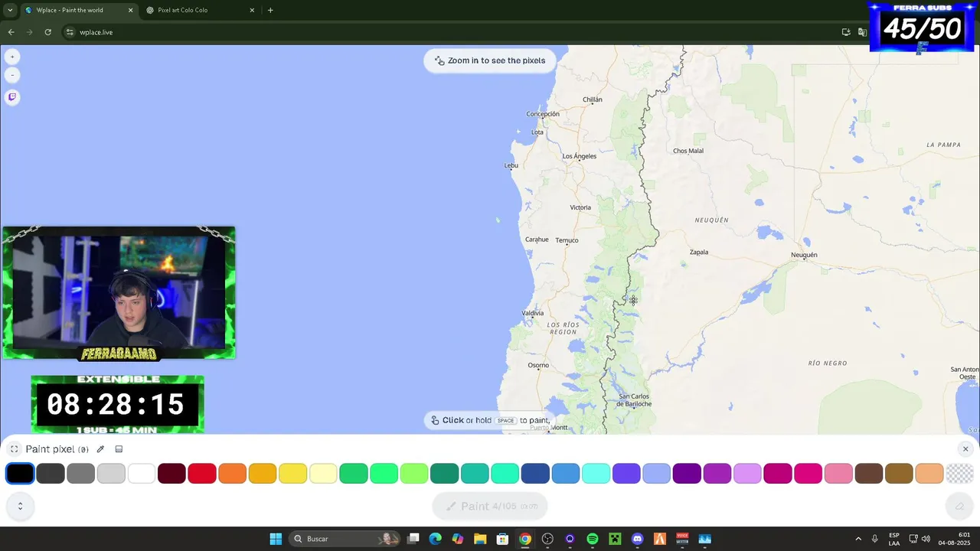Image resolution: width=980 pixels, height=551 pixels.
Task: Open OBS Studio from the taskbar
Action: coord(547,539)
